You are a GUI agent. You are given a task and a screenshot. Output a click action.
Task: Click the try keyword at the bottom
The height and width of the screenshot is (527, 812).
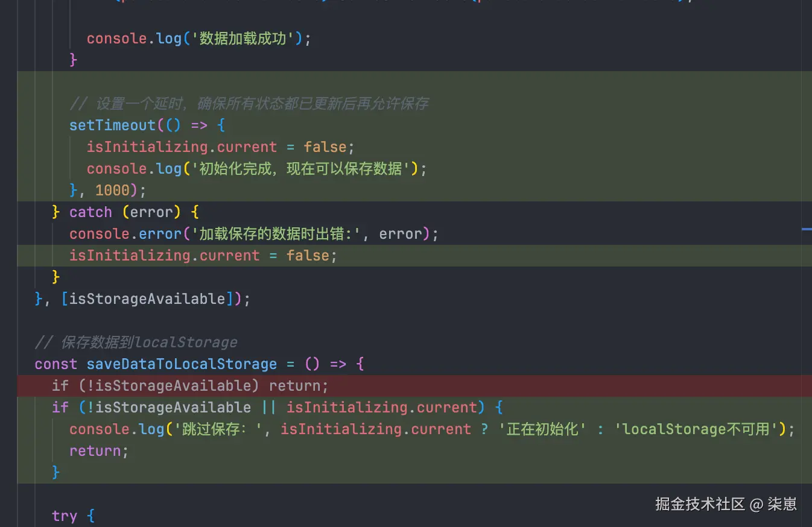(65, 516)
